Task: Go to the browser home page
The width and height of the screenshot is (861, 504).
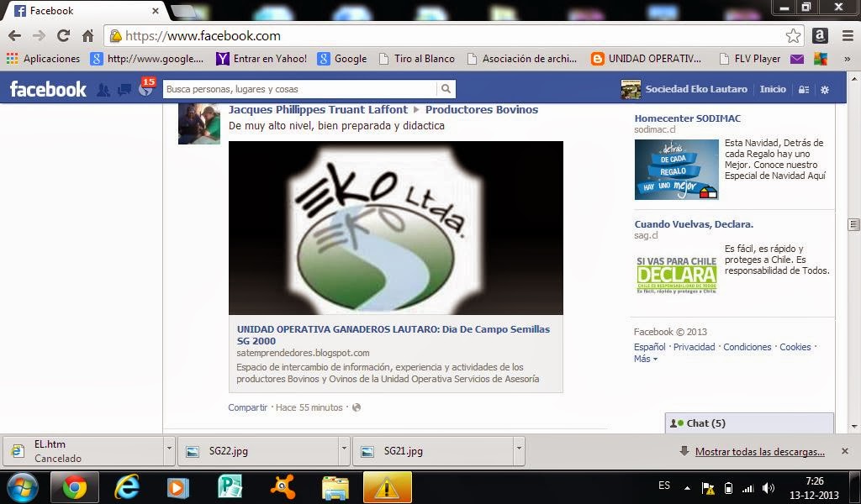Action: [87, 36]
